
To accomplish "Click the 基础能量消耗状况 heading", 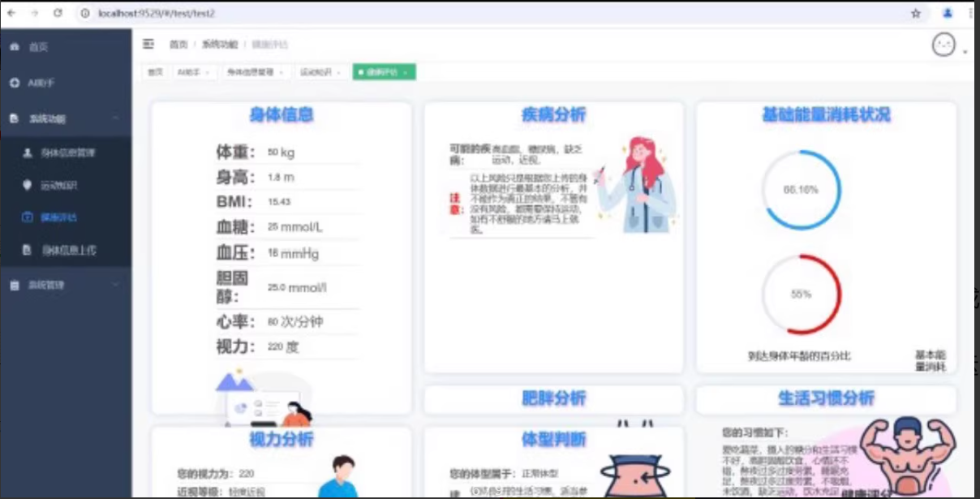I will tap(826, 115).
